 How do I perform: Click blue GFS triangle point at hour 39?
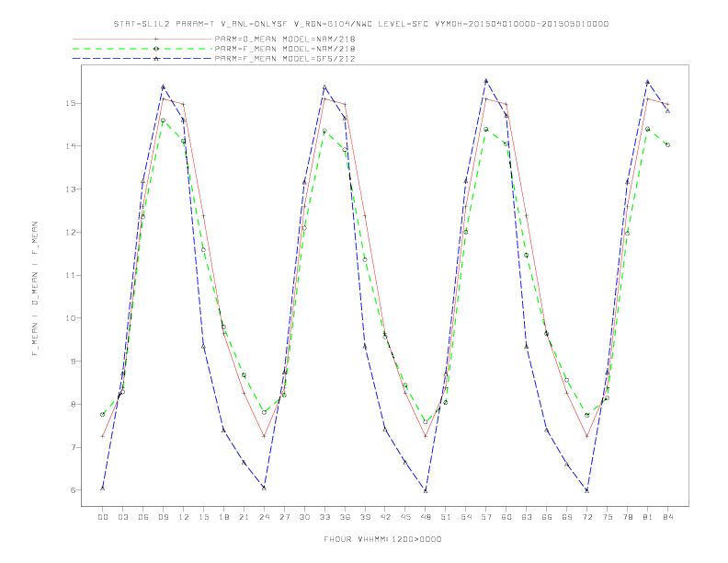tap(365, 347)
